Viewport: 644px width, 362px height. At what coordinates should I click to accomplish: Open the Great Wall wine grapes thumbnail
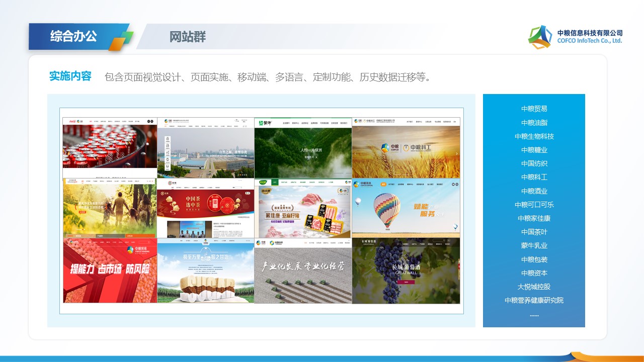pos(406,271)
